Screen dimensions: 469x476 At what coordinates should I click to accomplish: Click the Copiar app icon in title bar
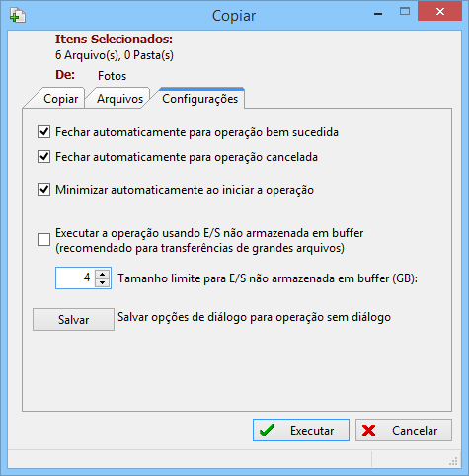click(x=18, y=16)
